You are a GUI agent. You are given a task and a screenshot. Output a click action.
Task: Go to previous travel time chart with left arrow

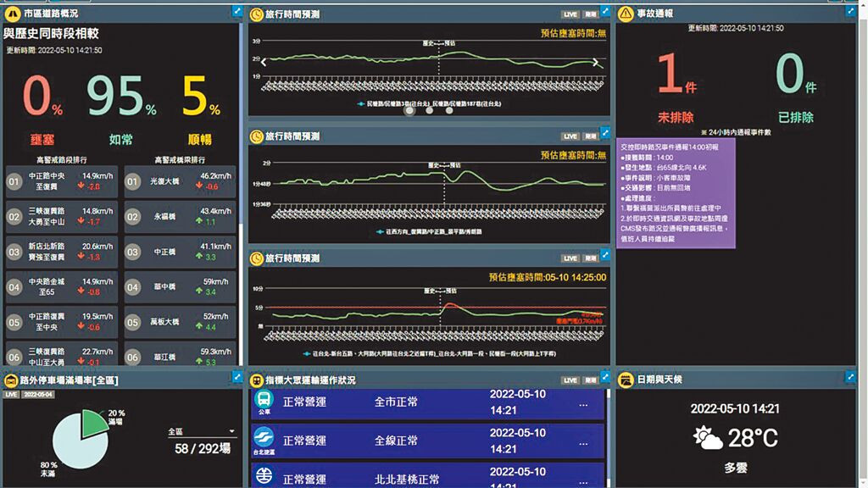[264, 61]
